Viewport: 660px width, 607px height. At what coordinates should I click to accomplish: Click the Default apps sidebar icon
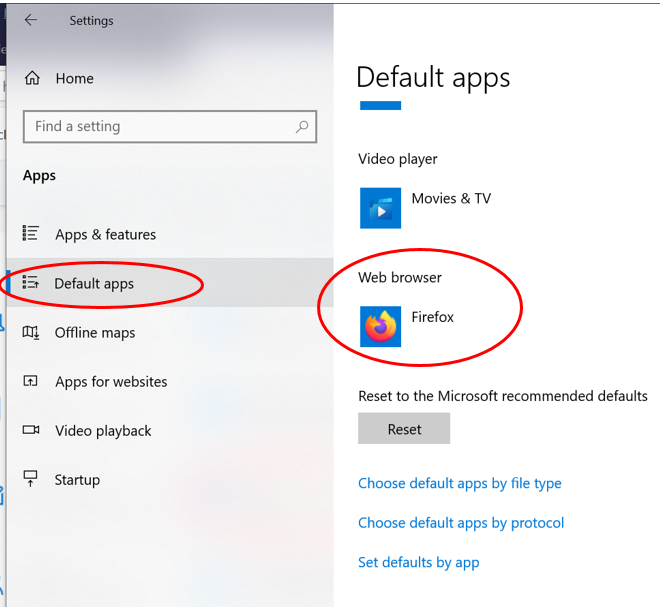point(30,282)
